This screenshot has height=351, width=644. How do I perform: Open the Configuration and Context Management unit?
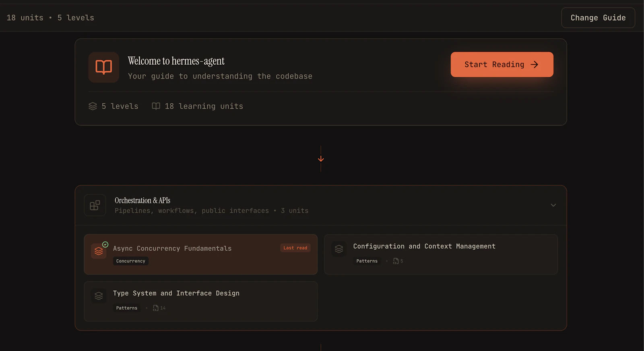(441, 255)
